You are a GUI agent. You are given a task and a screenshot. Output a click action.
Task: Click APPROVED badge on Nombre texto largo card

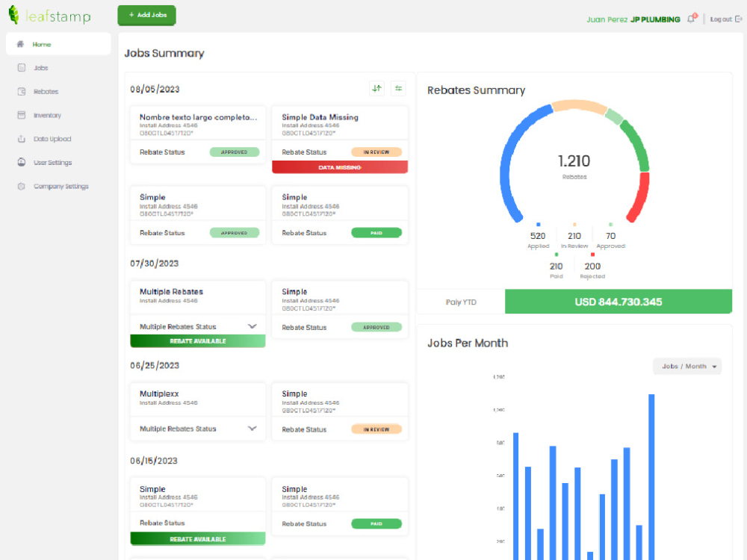[235, 152]
